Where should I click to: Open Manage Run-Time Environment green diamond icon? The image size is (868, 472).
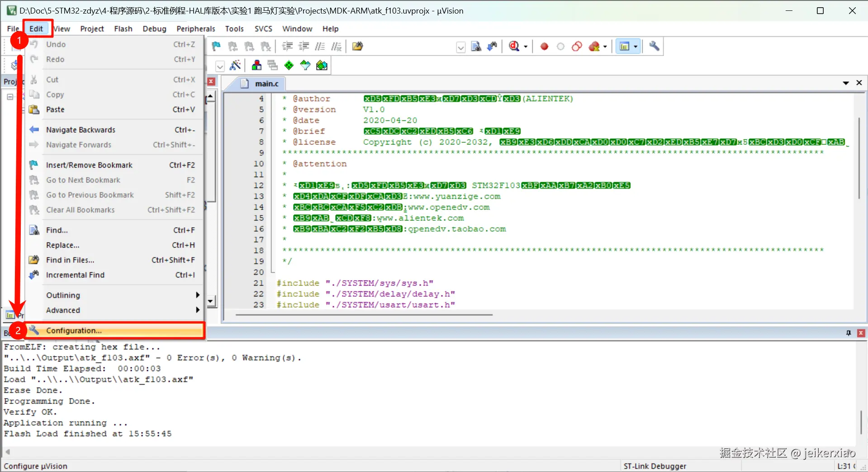[289, 66]
